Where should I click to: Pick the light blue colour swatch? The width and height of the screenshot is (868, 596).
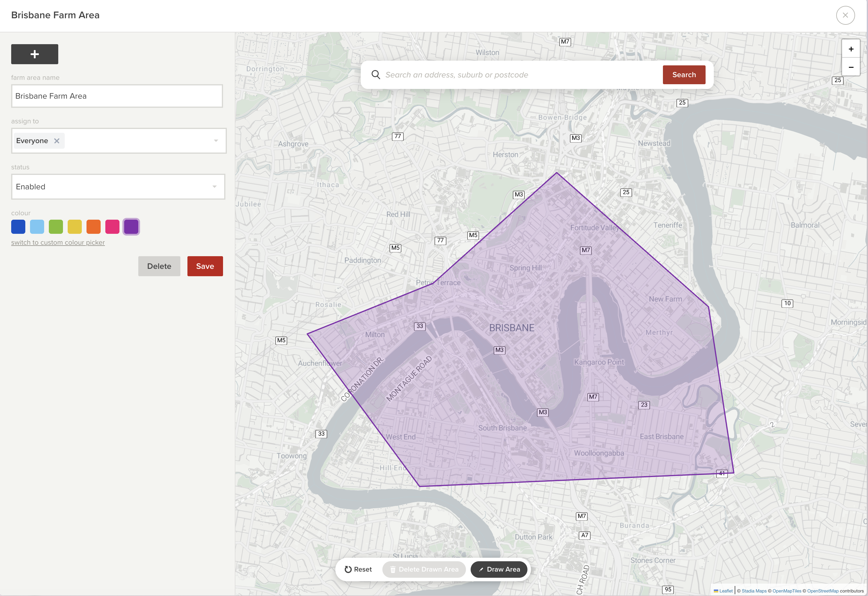point(37,227)
